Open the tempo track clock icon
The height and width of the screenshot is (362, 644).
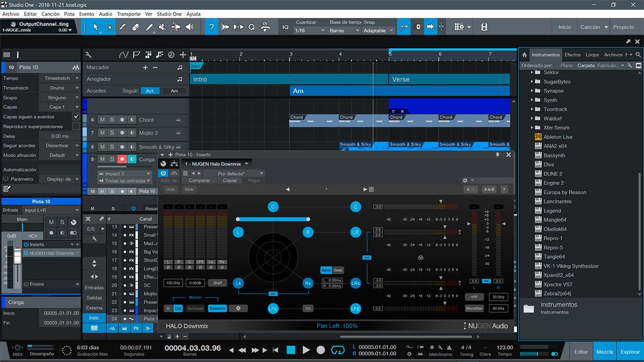pyautogui.click(x=171, y=55)
